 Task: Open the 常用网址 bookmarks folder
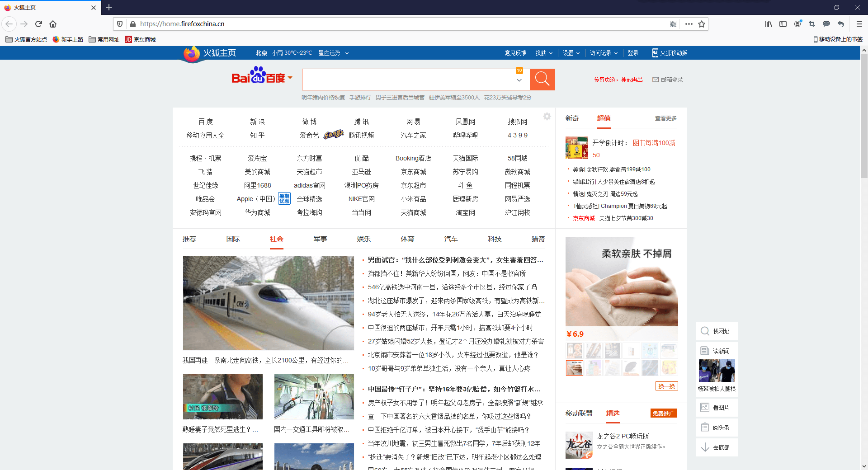pos(104,39)
